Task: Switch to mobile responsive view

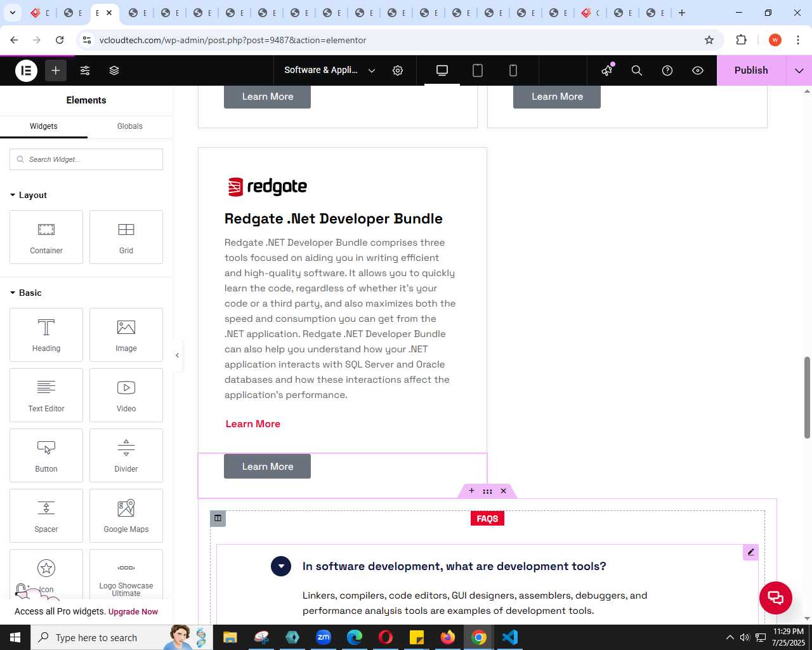Action: click(513, 70)
